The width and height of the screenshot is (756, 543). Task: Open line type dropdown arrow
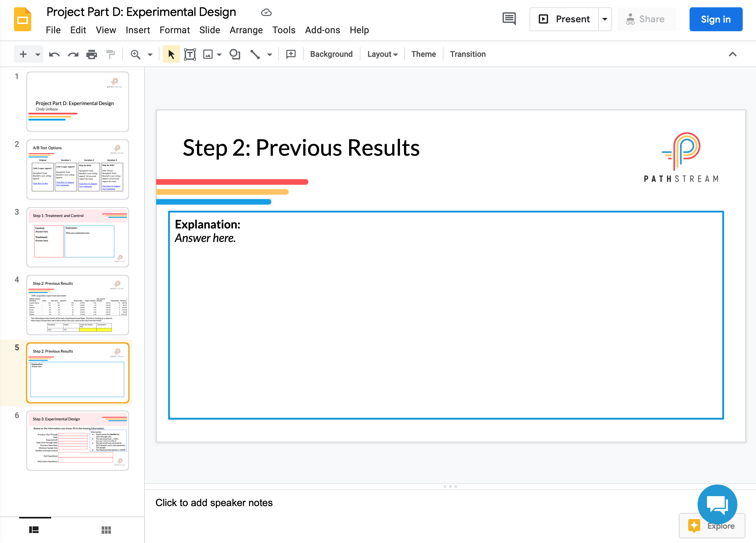(270, 54)
